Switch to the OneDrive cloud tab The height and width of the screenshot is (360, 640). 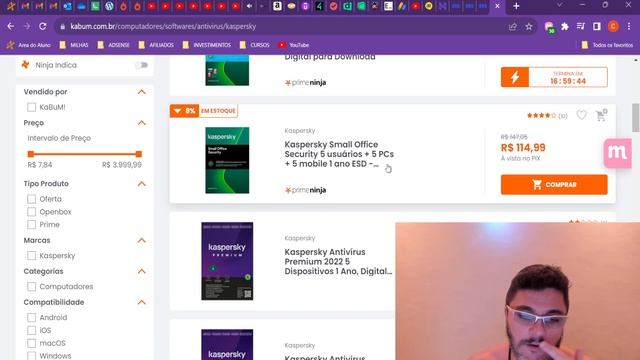[x=81, y=6]
